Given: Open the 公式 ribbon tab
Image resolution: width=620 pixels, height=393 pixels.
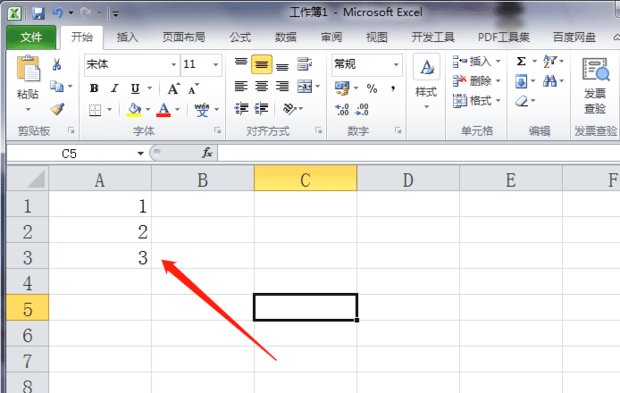Looking at the screenshot, I should (x=240, y=38).
